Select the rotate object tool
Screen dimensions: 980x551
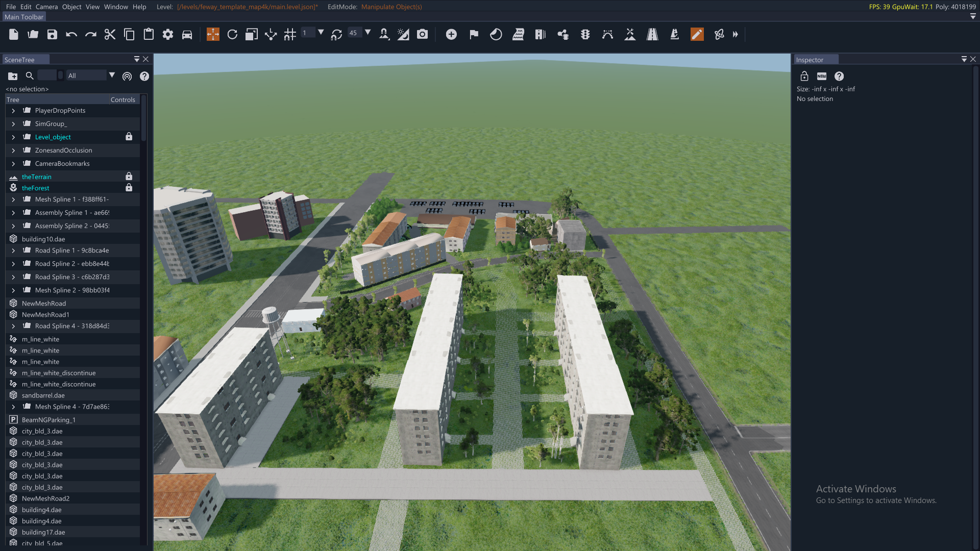232,34
